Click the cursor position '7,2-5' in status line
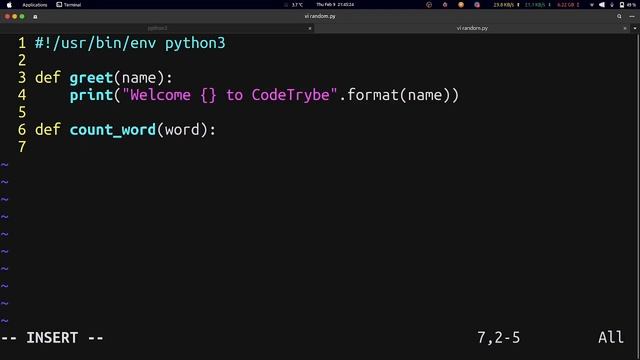The image size is (640, 360). coord(499,338)
